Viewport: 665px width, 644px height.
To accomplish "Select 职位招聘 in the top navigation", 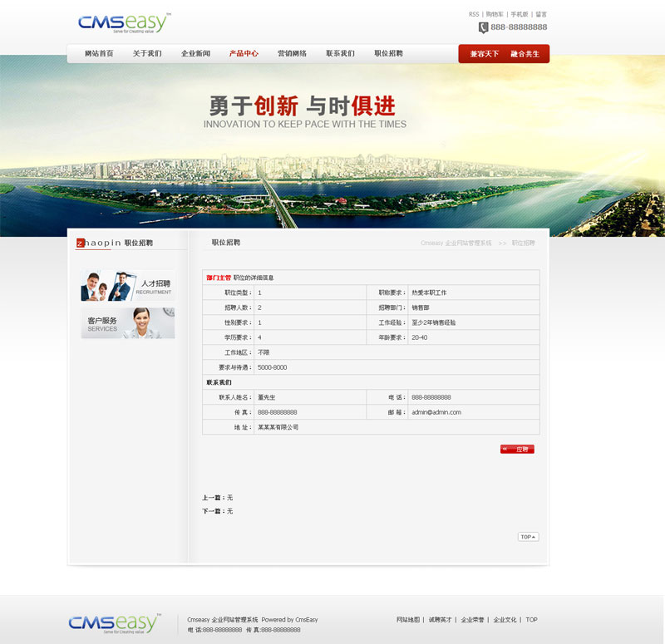I will coord(388,53).
